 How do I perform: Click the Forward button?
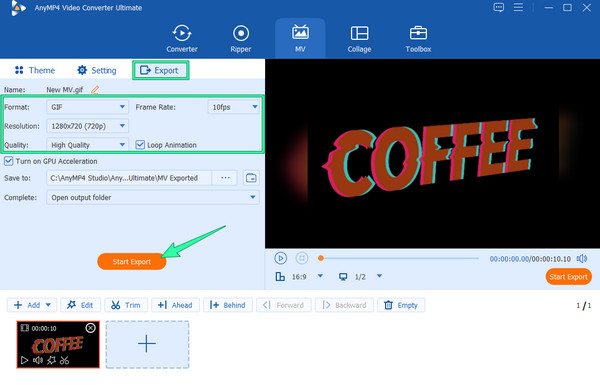point(284,305)
